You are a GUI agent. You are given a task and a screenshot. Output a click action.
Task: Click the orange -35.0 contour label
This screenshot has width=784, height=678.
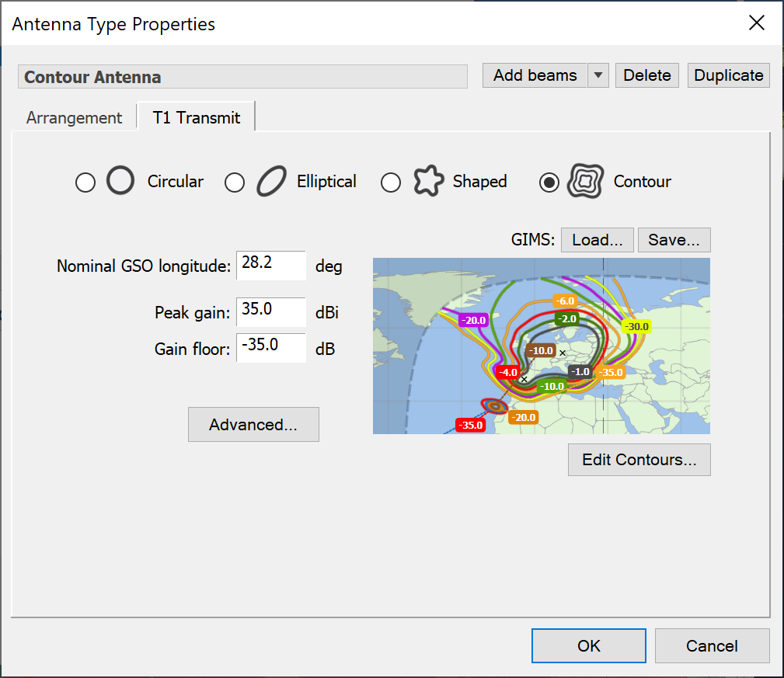click(x=611, y=372)
